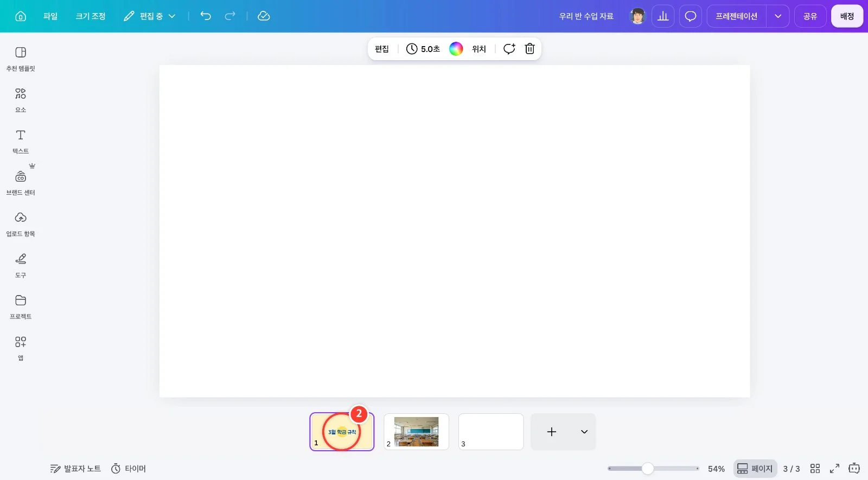
Task: Expand the add-page options chevron
Action: pyautogui.click(x=584, y=432)
